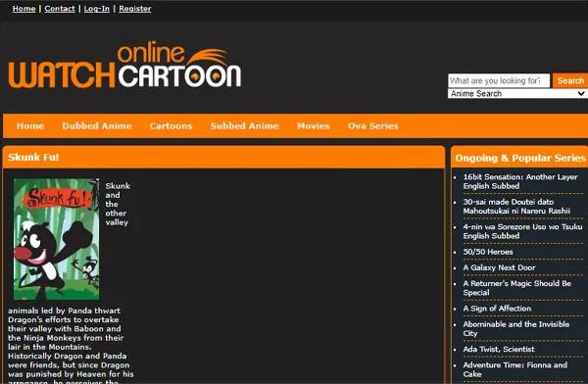Open the Ova Series menu item

pyautogui.click(x=373, y=126)
